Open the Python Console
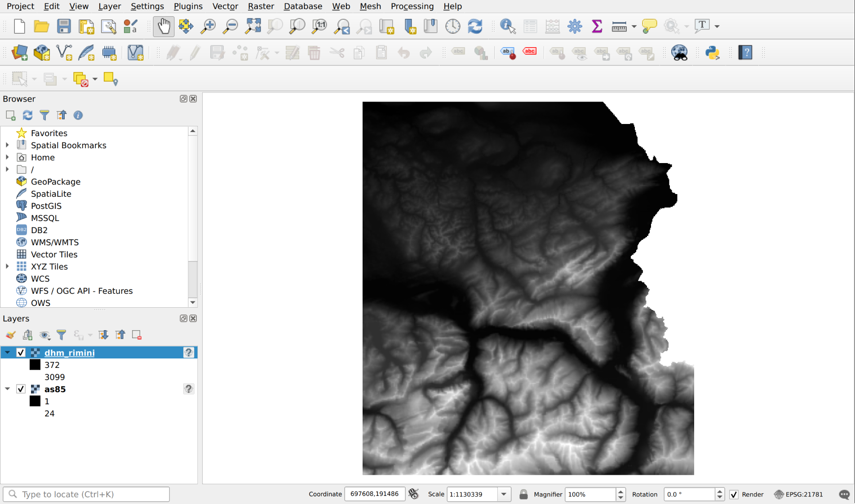Viewport: 855px width, 504px height. coord(712,53)
